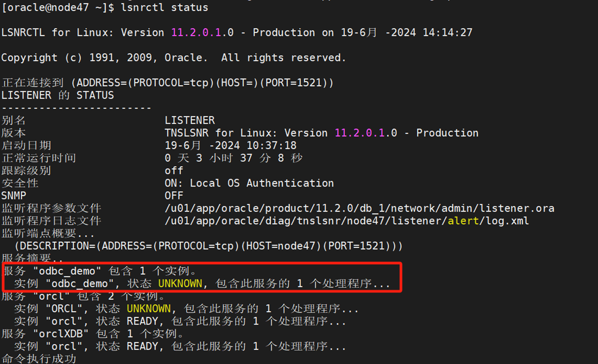Click the yellow UNKNOWN status for odbc_demo
598x364 pixels.
coord(180,284)
